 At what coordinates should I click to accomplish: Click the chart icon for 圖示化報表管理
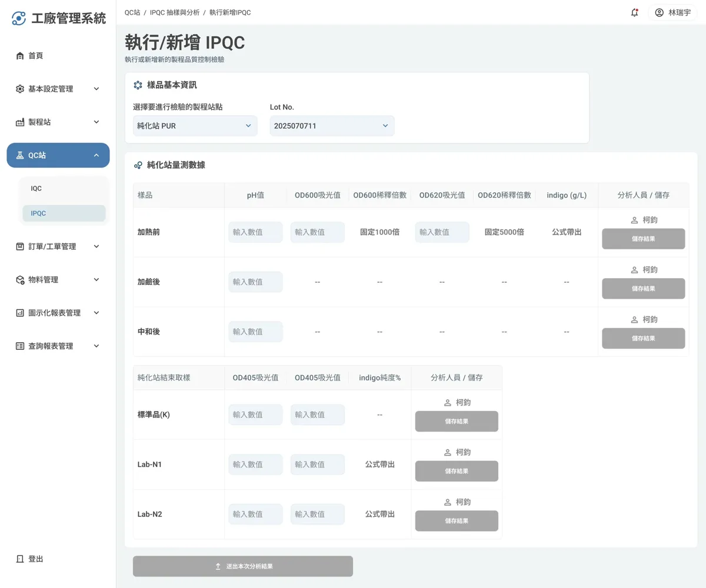pos(20,313)
